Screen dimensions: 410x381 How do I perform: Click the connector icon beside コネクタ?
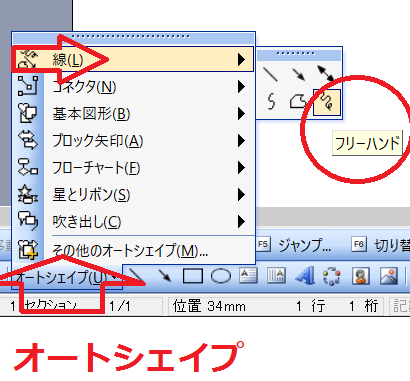(28, 86)
